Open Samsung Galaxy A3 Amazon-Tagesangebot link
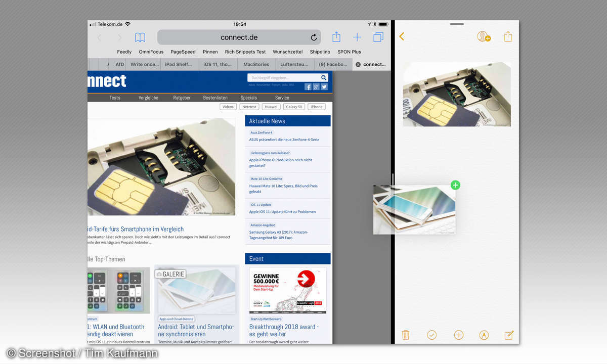Image resolution: width=607 pixels, height=364 pixels. tap(279, 235)
